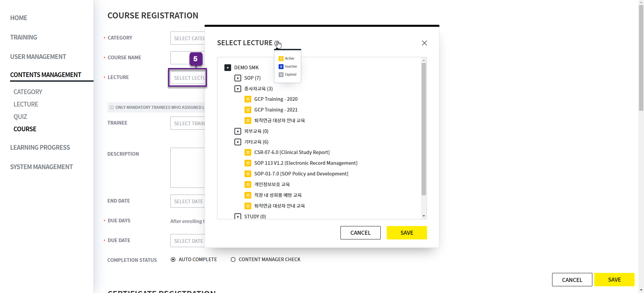Click the 직장 내 성희롱 예방 교육 icon

248,195
